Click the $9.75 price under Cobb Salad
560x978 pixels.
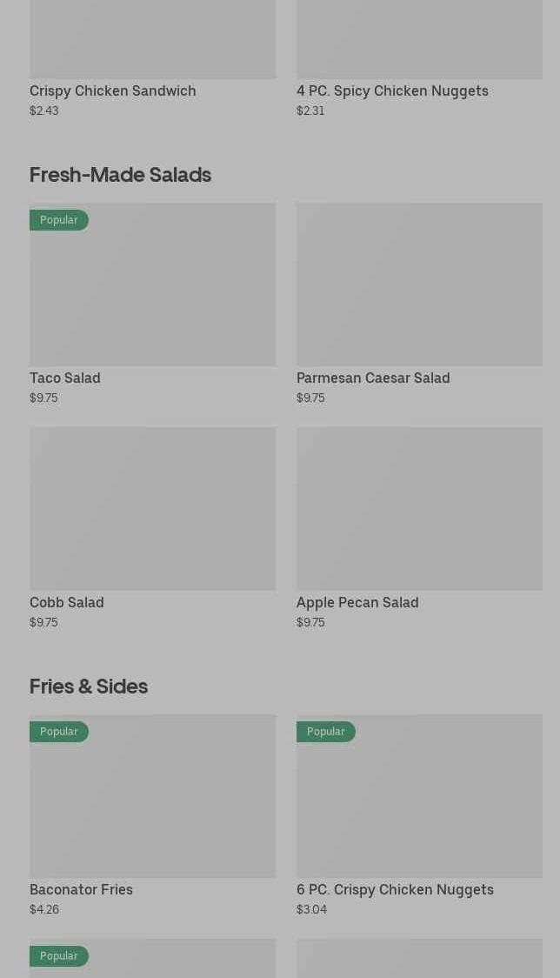43,622
